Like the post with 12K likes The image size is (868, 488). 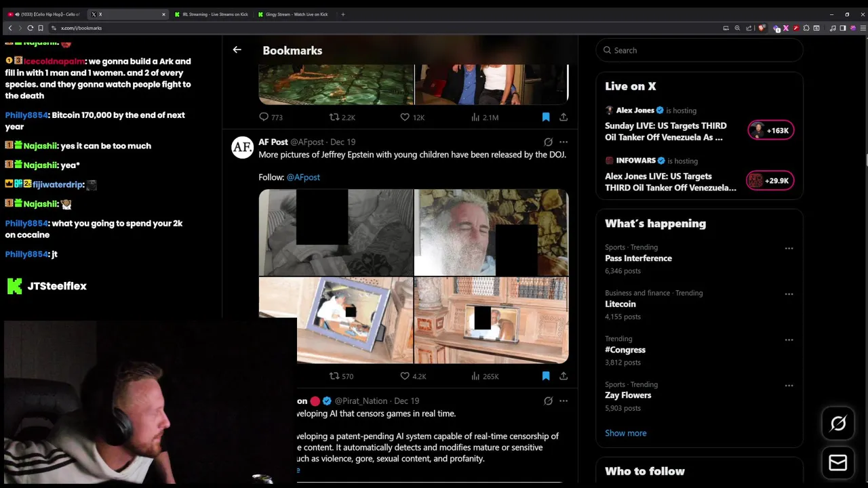(x=412, y=117)
